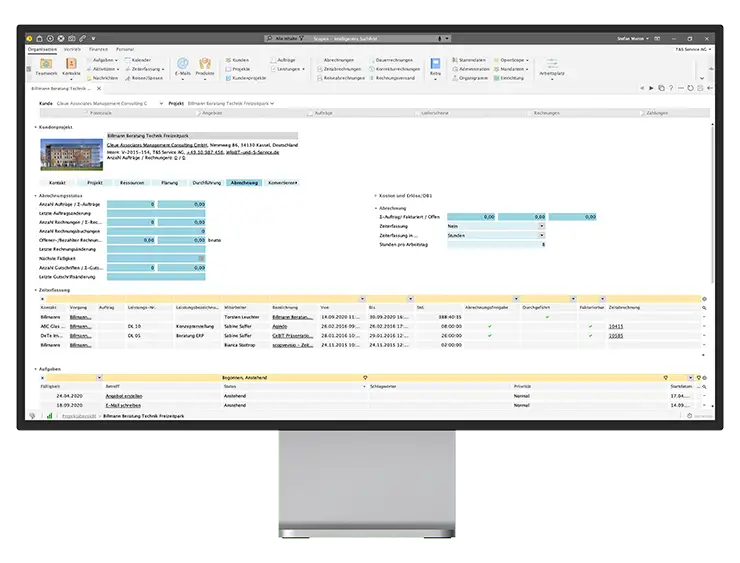
Task: Open the Ressourcen project tab
Action: tap(132, 183)
